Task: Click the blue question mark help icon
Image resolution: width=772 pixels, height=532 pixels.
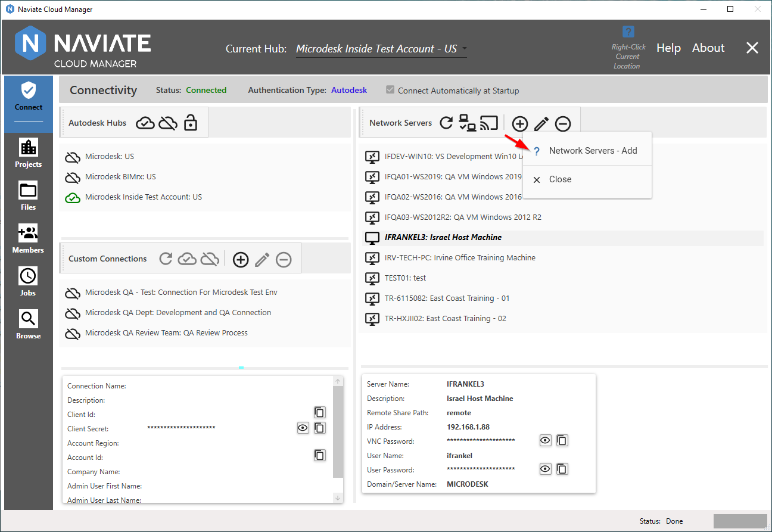Action: pyautogui.click(x=628, y=32)
